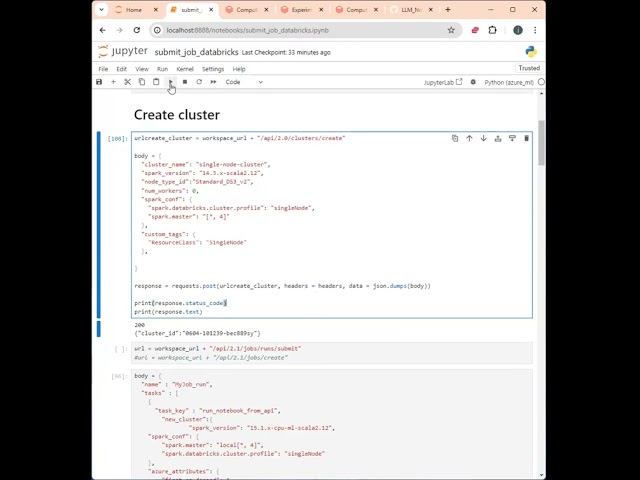
Task: Move the active cell up
Action: (469, 138)
